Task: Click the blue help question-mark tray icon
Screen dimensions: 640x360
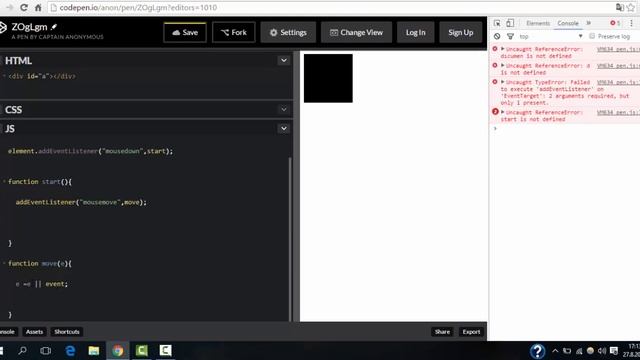Action: [537, 351]
